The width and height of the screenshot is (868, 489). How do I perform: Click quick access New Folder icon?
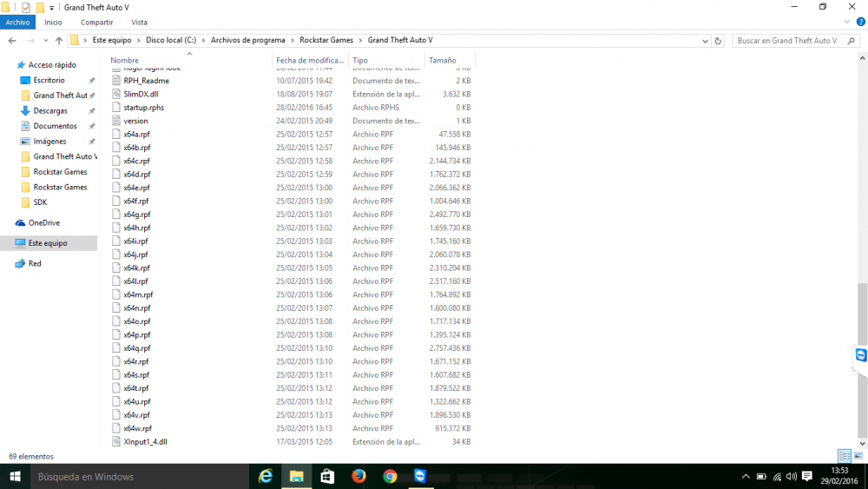tap(40, 8)
